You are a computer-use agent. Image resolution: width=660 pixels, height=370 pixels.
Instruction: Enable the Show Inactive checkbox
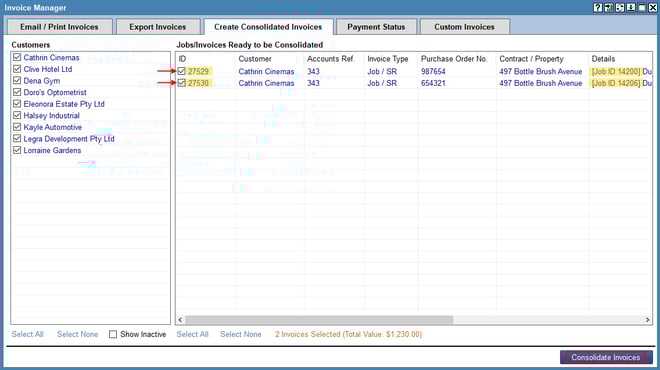point(113,334)
